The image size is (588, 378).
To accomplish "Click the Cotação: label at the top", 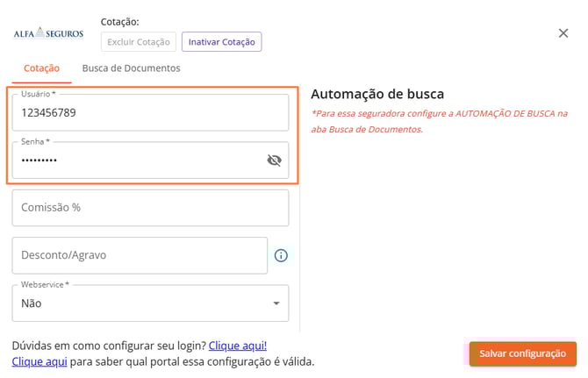I will coord(120,21).
